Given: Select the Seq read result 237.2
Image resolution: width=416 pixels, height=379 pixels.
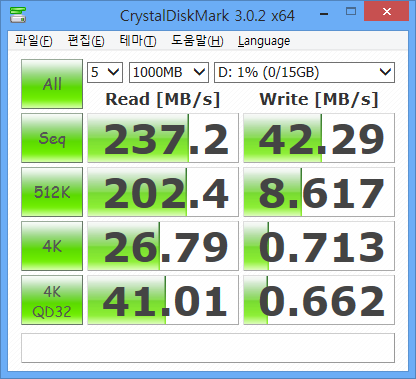Looking at the screenshot, I should tap(163, 138).
